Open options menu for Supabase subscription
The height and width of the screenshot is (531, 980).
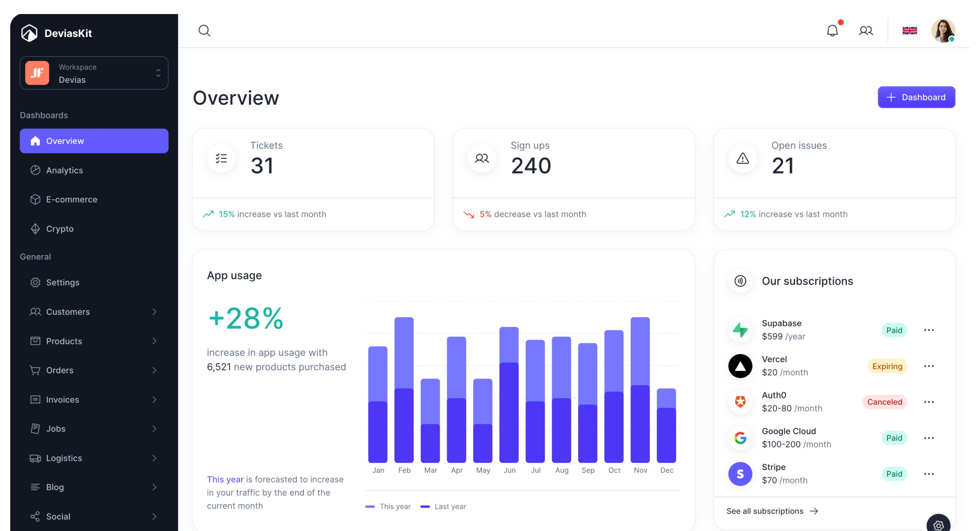point(929,330)
